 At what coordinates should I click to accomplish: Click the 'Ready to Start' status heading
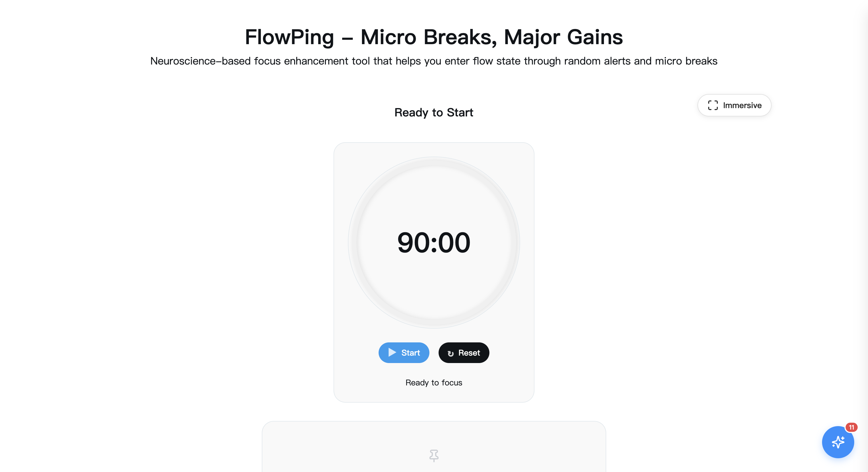[x=434, y=112]
